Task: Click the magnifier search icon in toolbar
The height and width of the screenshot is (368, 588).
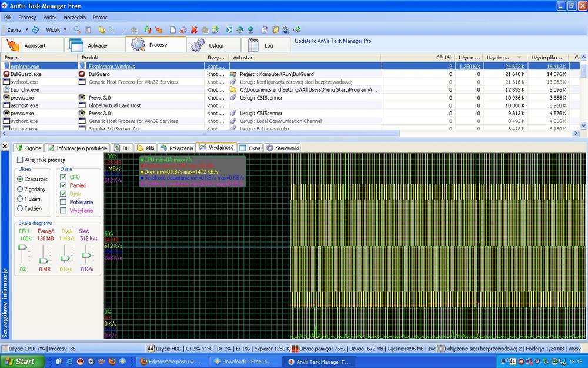Action: pos(77,29)
